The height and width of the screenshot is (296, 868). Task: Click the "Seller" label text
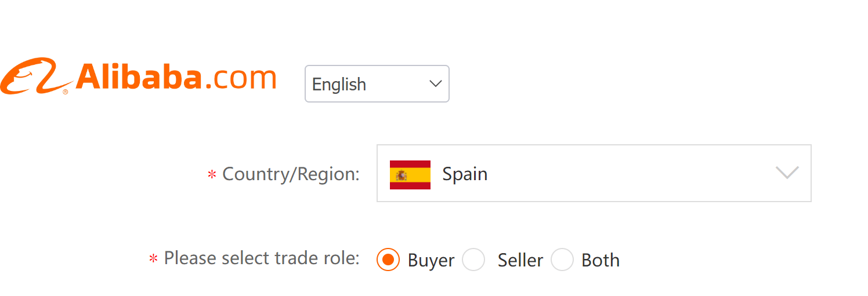[x=520, y=261]
